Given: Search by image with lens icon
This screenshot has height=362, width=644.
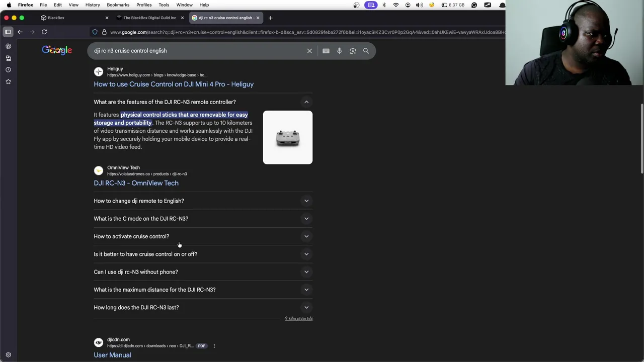Looking at the screenshot, I should pos(353,51).
